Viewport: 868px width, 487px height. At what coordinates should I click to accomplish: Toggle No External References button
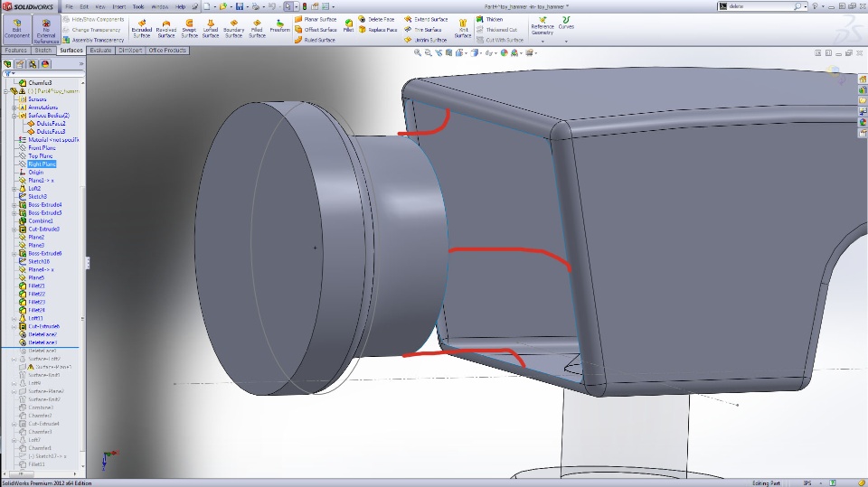coord(46,29)
